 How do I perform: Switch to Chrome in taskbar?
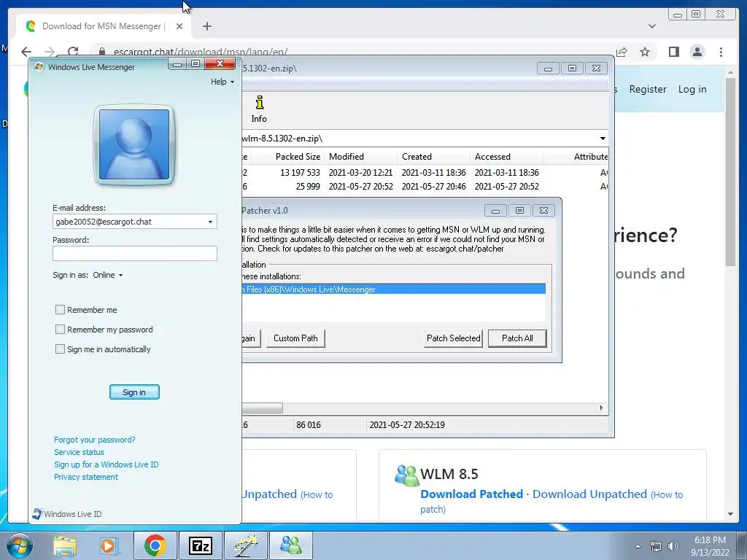[155, 545]
